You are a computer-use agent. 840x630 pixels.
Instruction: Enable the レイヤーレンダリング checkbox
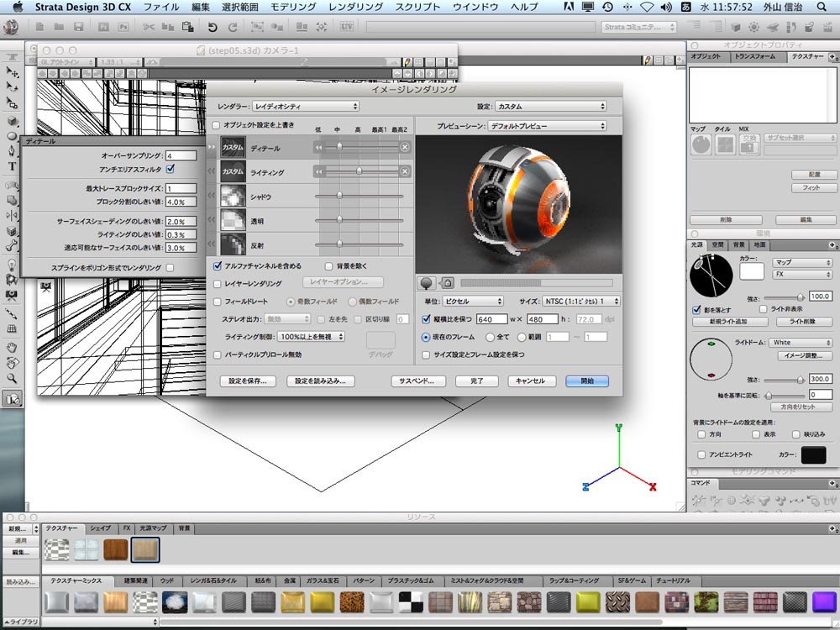[x=218, y=284]
